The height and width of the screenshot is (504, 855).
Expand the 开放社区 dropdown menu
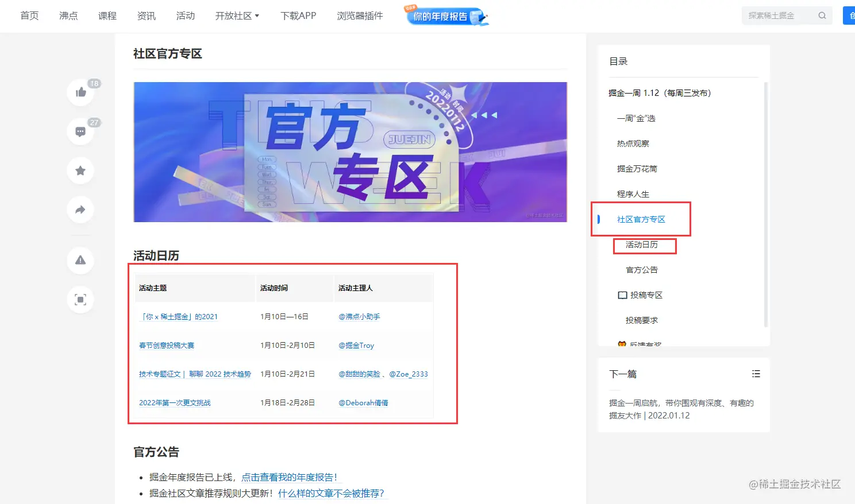click(x=237, y=15)
